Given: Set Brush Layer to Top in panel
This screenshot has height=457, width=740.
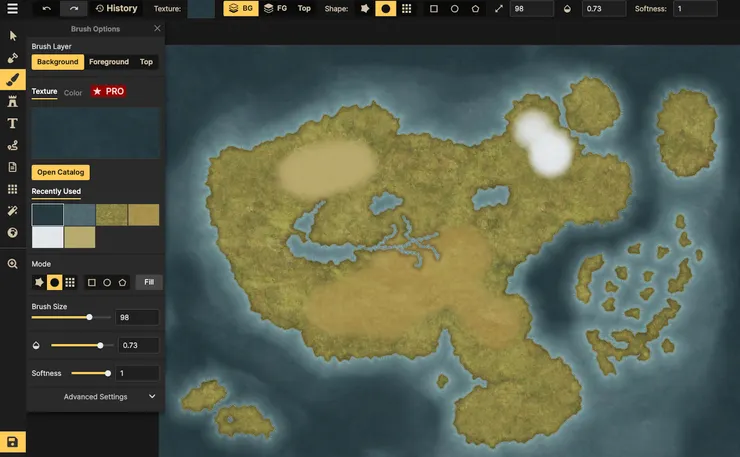Looking at the screenshot, I should 146,62.
